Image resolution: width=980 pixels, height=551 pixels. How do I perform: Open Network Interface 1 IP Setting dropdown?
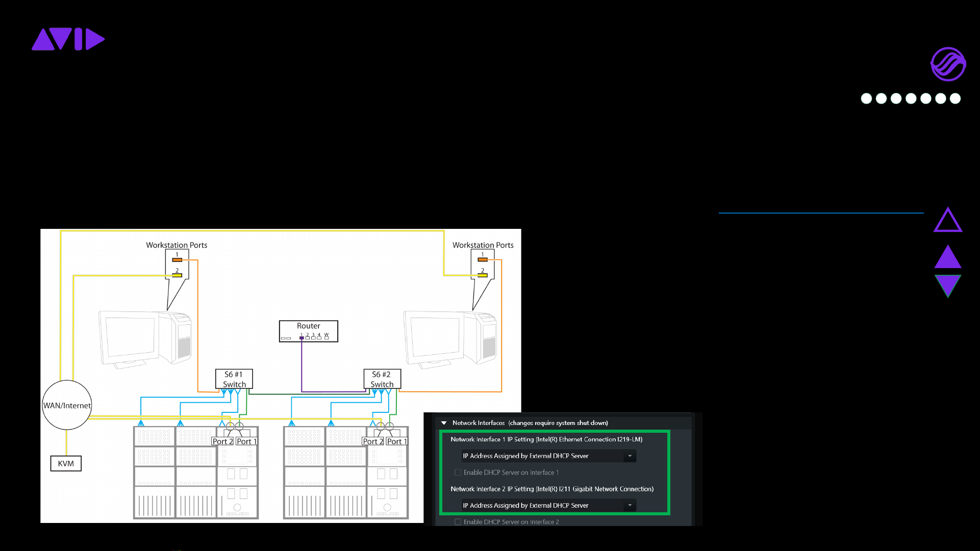548,456
